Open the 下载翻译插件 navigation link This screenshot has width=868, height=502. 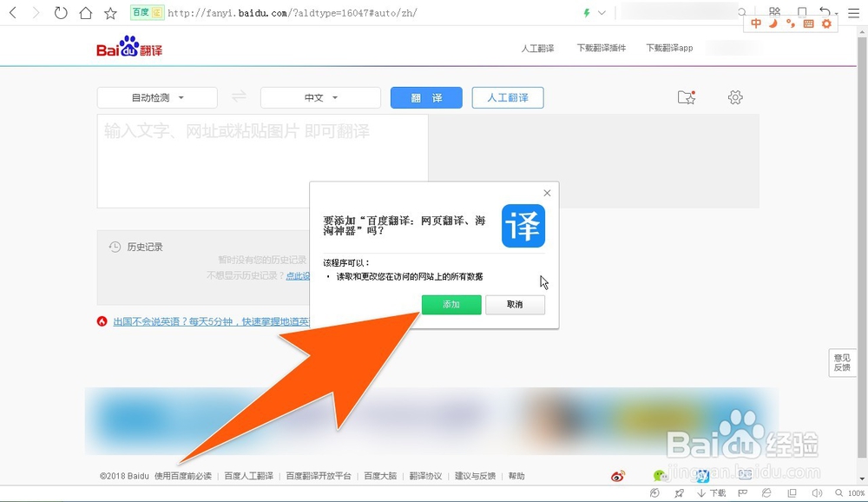[602, 49]
